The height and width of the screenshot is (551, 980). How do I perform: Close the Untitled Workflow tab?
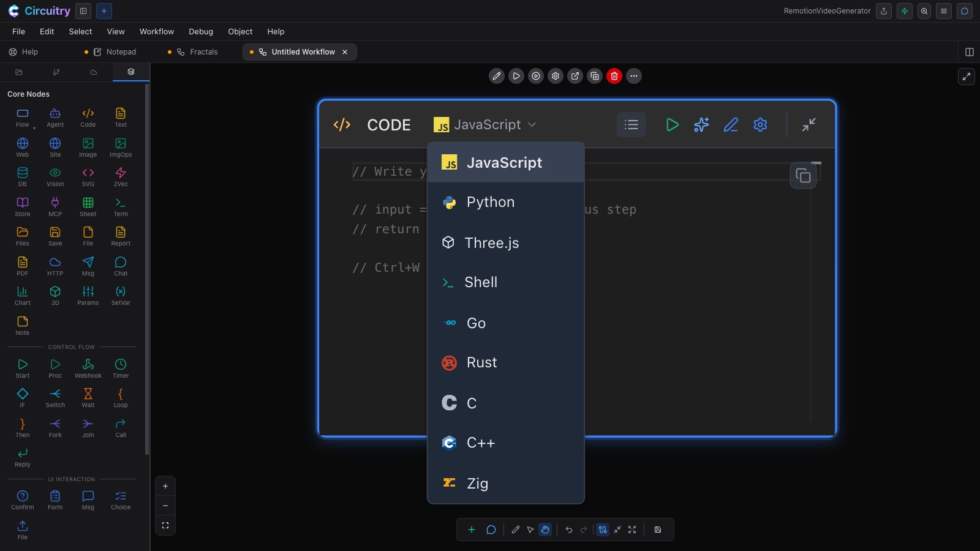(345, 52)
